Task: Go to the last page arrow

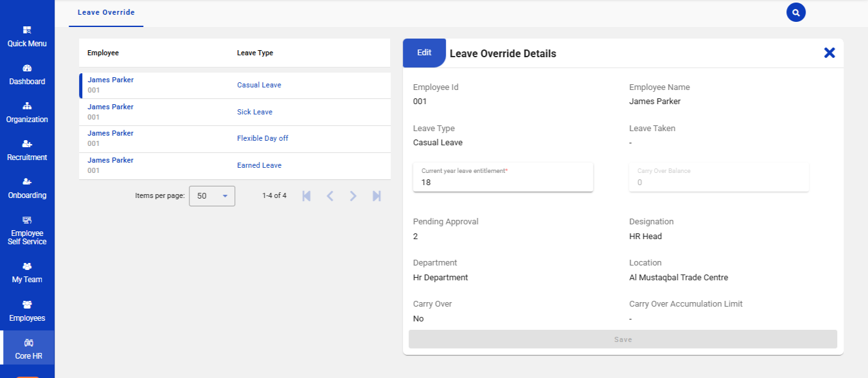Action: [376, 196]
